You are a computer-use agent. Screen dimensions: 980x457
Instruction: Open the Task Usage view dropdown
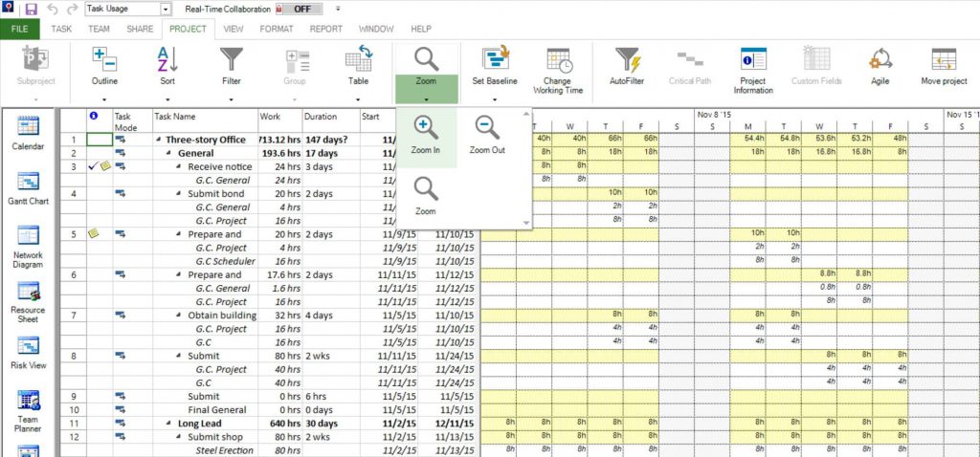tap(166, 10)
